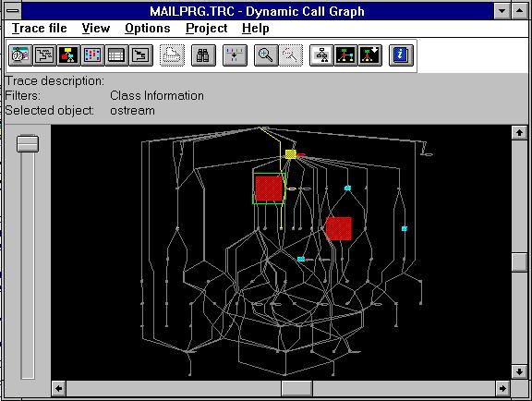
Task: Open the colored class interaction matrix icon
Action: coord(93,55)
